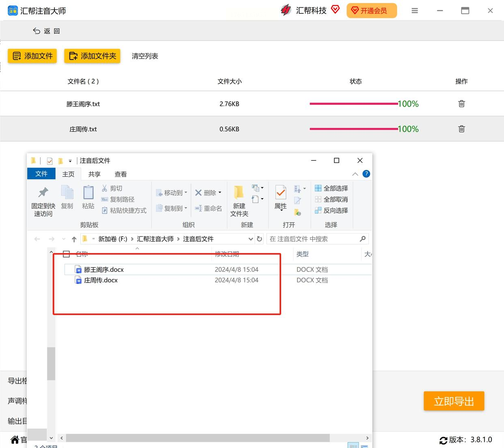Delete 滕王阁序.txt using its trash icon
Image resolution: width=504 pixels, height=448 pixels.
pyautogui.click(x=461, y=104)
